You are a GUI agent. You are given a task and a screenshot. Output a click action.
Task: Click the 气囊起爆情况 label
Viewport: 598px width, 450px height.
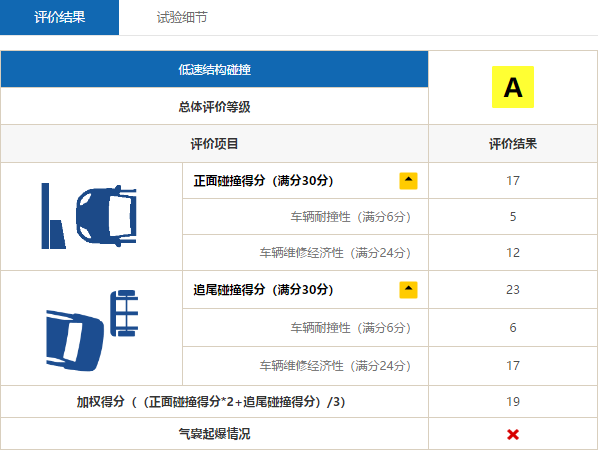pyautogui.click(x=214, y=434)
